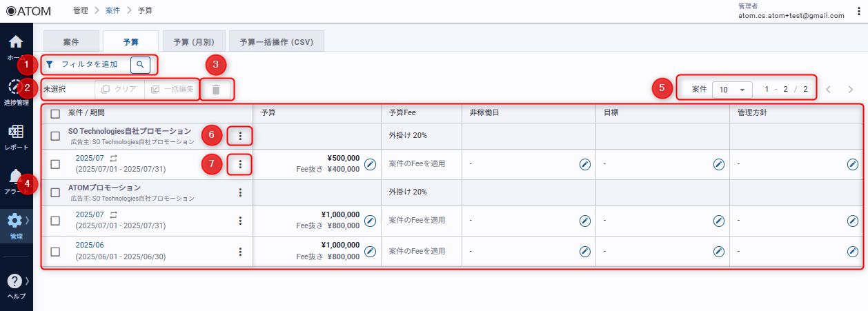This screenshot has width=868, height=311.
Task: Click フィルタを追加 to add a filter
Action: click(x=89, y=64)
